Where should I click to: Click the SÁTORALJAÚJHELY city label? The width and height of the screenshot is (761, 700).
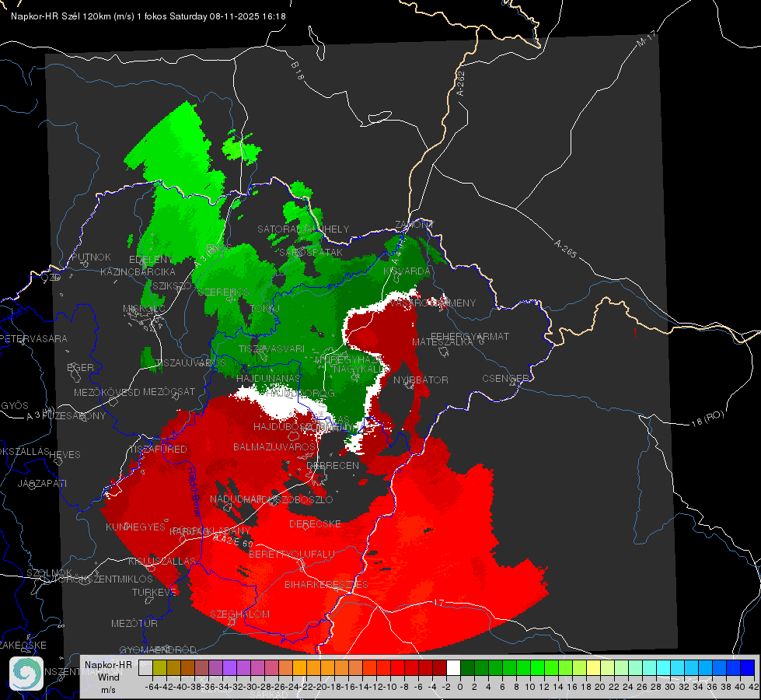click(x=303, y=229)
